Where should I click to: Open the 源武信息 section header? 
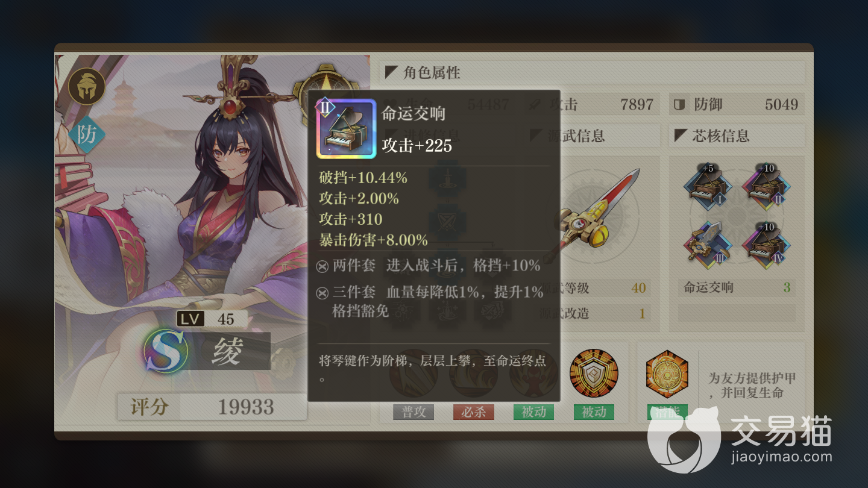point(592,136)
